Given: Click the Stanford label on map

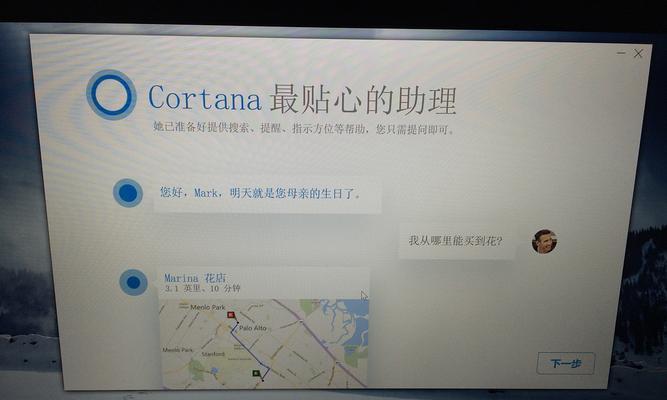Looking at the screenshot, I should (213, 354).
